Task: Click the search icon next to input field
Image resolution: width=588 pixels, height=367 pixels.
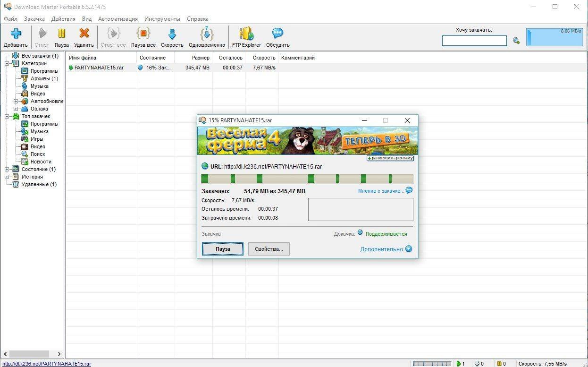Action: coord(516,41)
